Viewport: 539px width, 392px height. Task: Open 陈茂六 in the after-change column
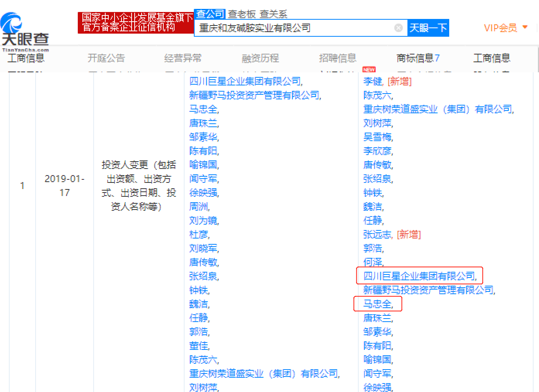[378, 95]
